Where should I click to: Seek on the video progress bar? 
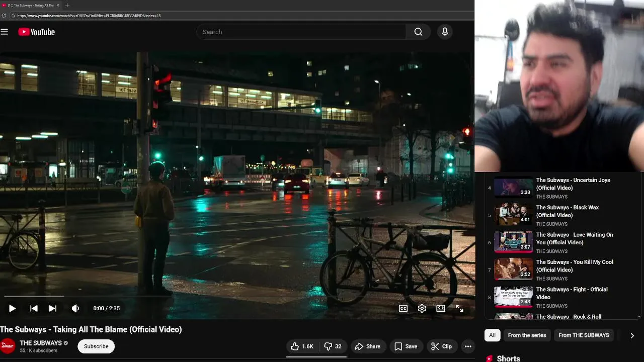point(237,296)
